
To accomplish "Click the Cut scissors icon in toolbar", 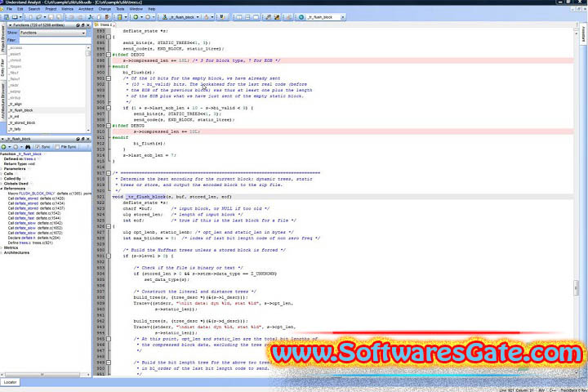I will 91,17.
